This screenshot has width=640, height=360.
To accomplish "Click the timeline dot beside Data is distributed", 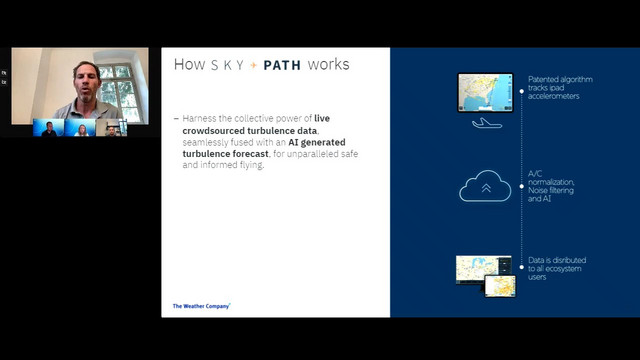I will [522, 267].
